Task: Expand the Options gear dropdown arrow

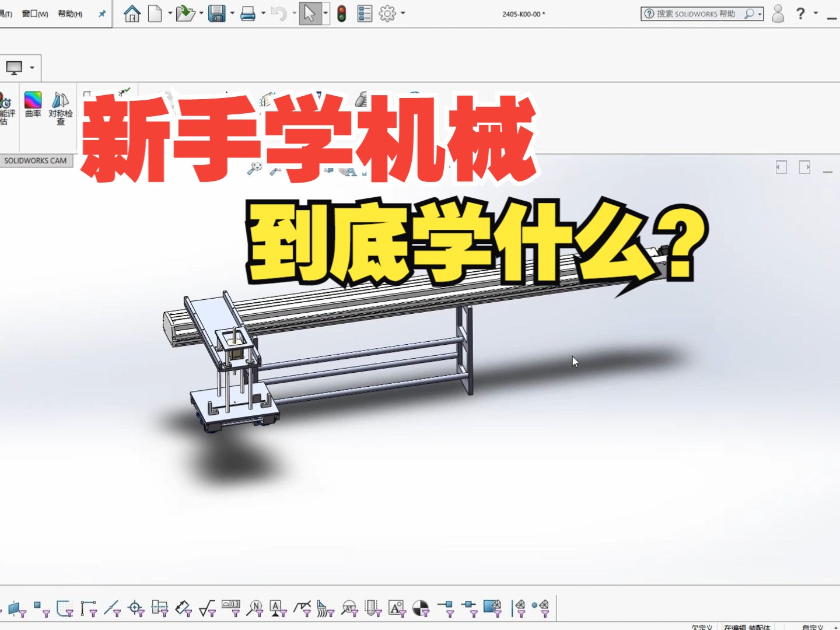Action: click(402, 13)
